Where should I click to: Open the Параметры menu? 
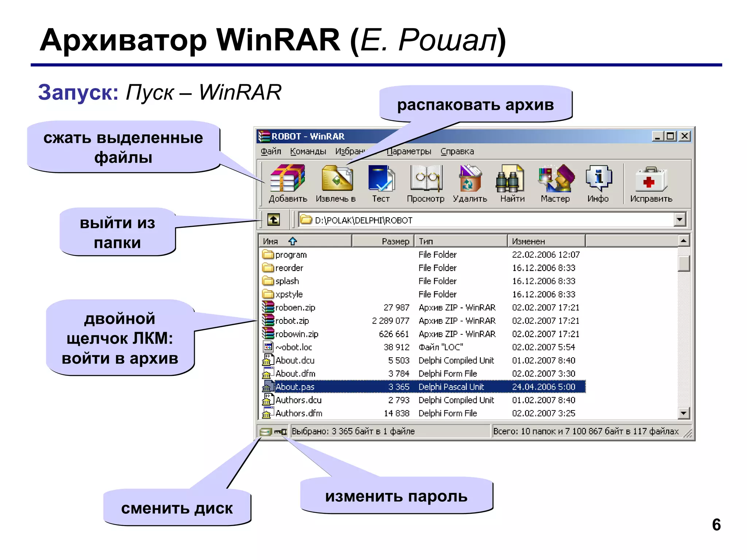pos(409,151)
